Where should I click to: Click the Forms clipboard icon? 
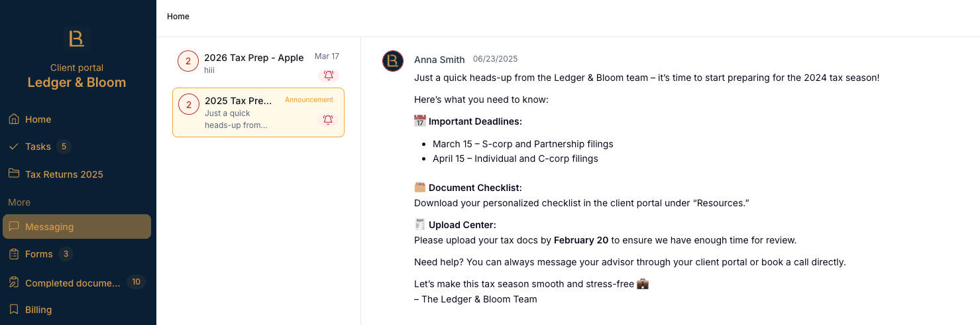pyautogui.click(x=13, y=254)
